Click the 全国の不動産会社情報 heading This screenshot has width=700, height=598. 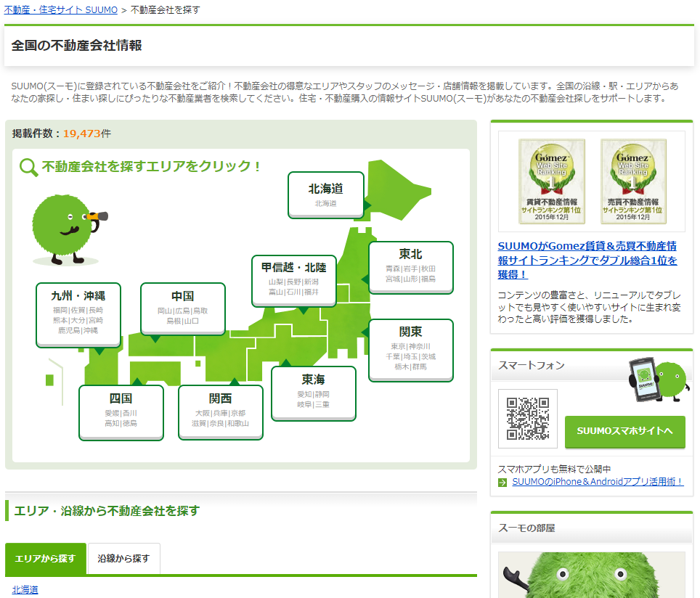[x=76, y=46]
